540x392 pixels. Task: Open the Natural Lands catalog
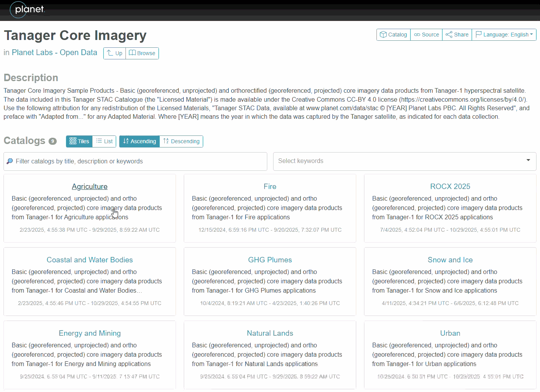(x=270, y=333)
